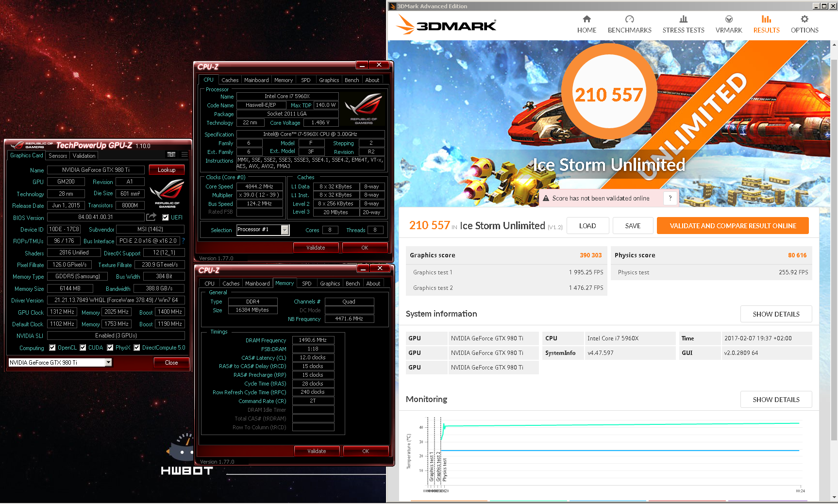838x504 pixels.
Task: Click the 3DMark logo
Action: click(x=446, y=24)
